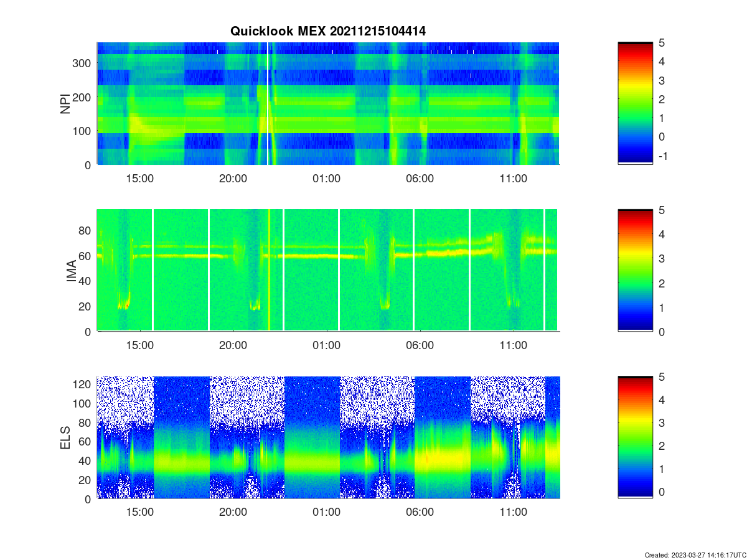The width and height of the screenshot is (747, 560).
Task: Select the NPI y-axis label
Action: click(x=65, y=104)
